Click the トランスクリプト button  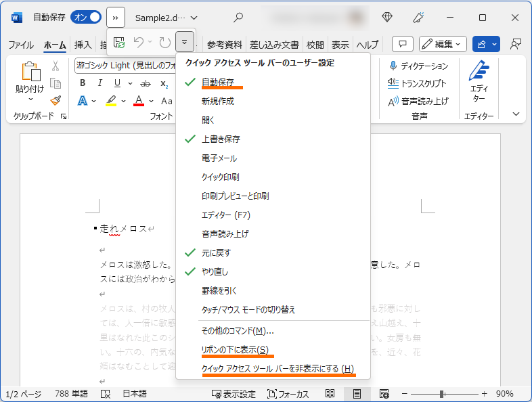417,83
